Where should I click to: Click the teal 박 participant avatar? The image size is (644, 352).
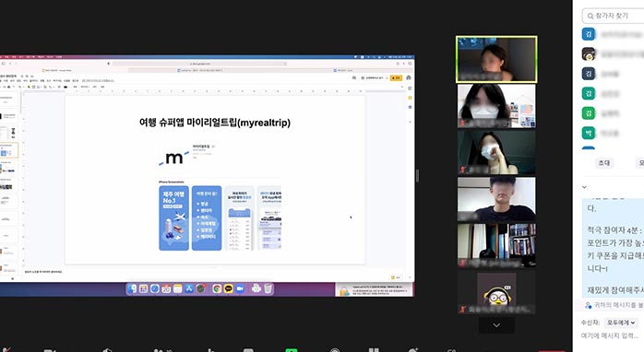(x=589, y=133)
